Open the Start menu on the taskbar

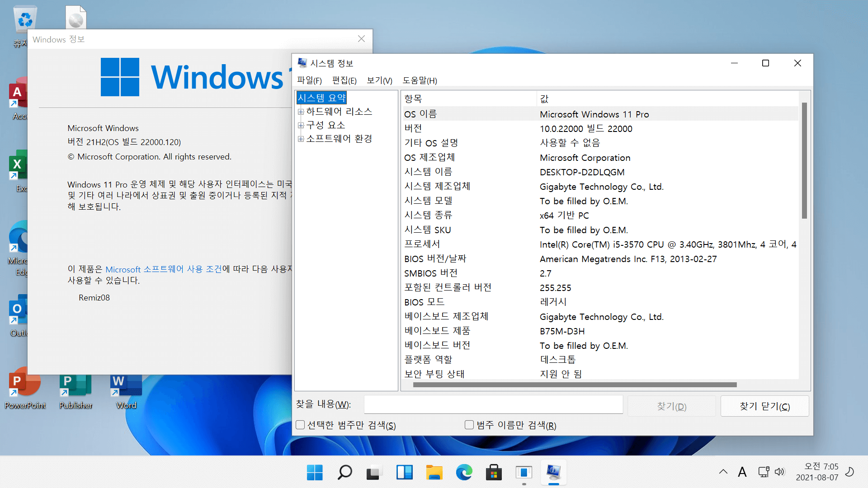tap(315, 473)
